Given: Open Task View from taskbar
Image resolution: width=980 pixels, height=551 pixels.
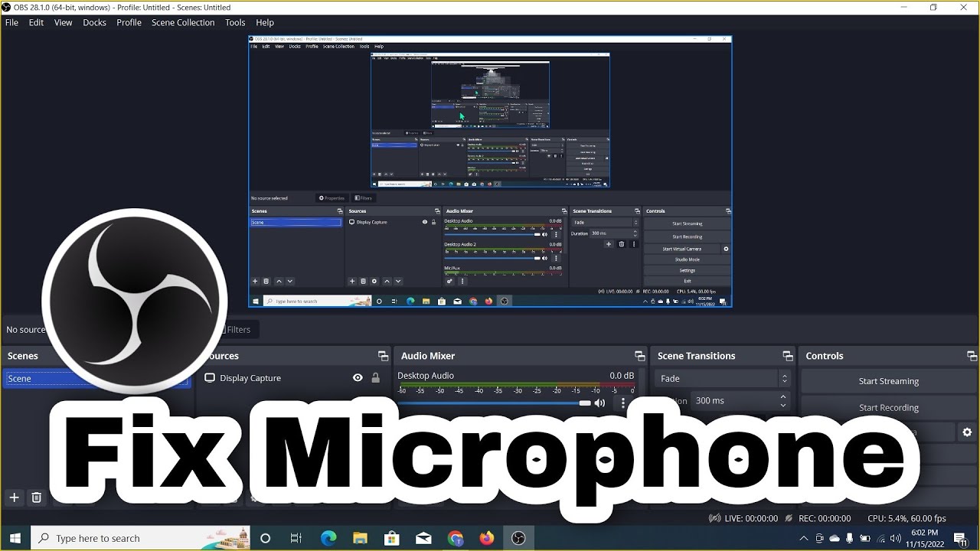Looking at the screenshot, I should (296, 538).
